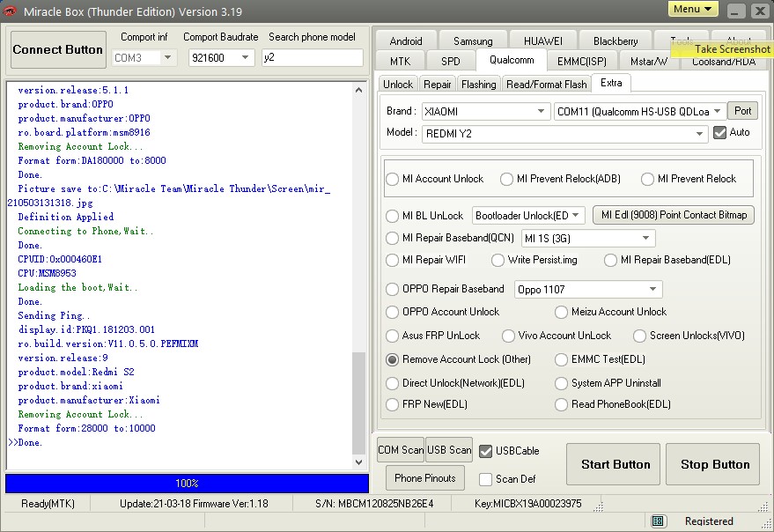Click the Port button
Viewport: 774px width, 532px height.
(x=743, y=111)
